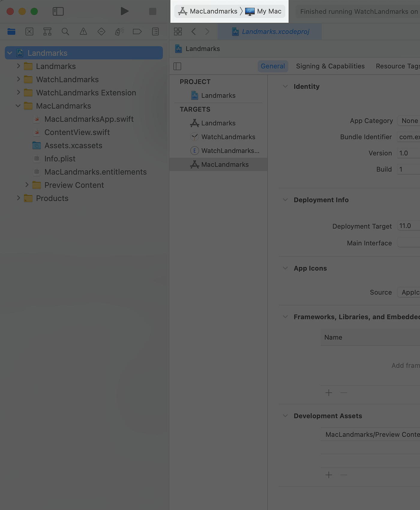Viewport: 420px width, 510px height.
Task: Edit the Bundle Identifier field
Action: 409,137
